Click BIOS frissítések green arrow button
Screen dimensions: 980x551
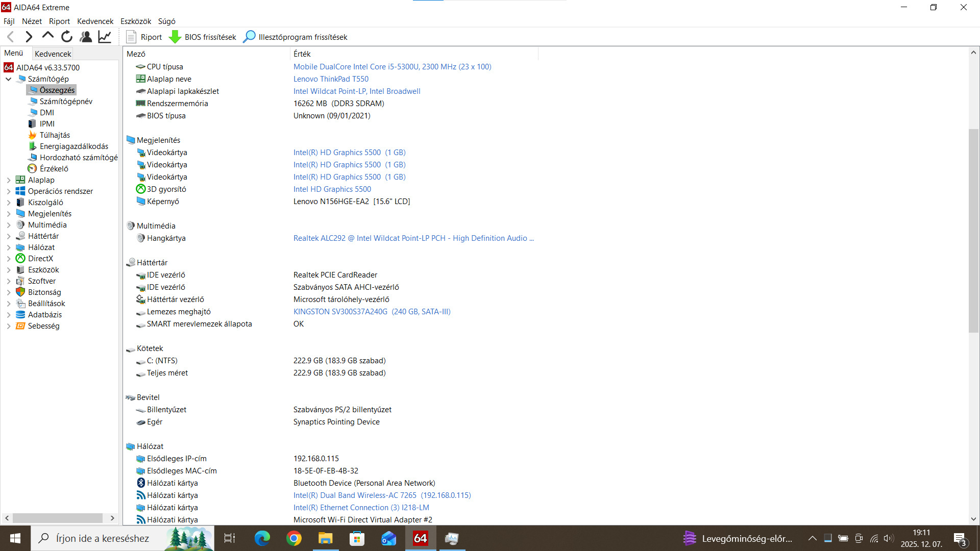tap(203, 37)
